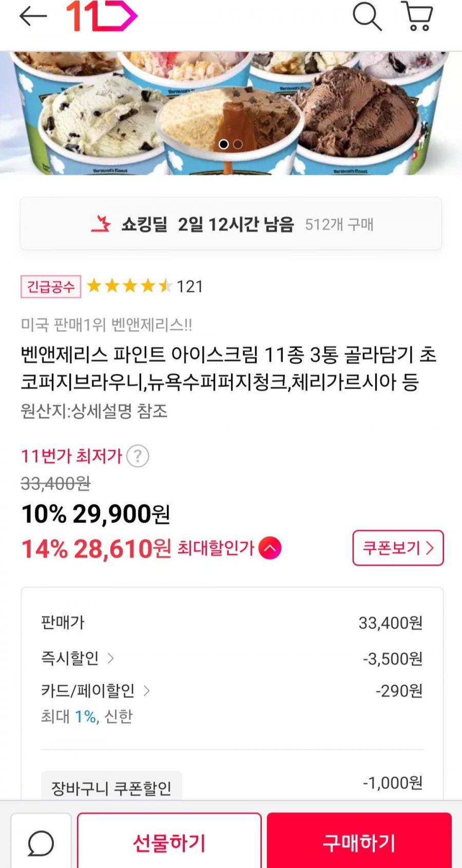Switch to the second image carousel dot
Image resolution: width=462 pixels, height=868 pixels.
238,144
